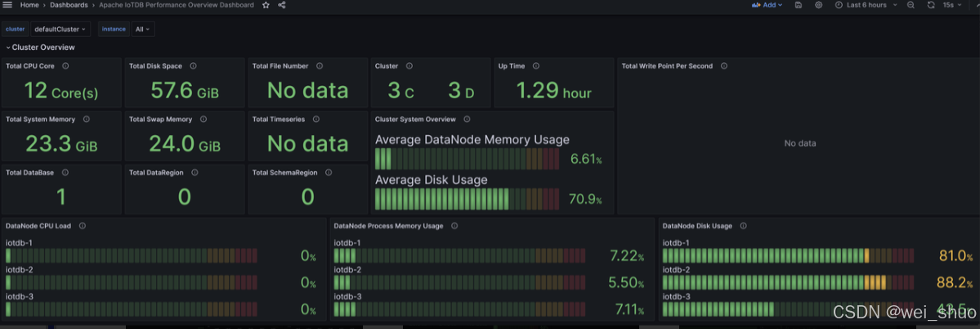
Task: Open the Last 6 hours time picker
Action: (x=866, y=5)
